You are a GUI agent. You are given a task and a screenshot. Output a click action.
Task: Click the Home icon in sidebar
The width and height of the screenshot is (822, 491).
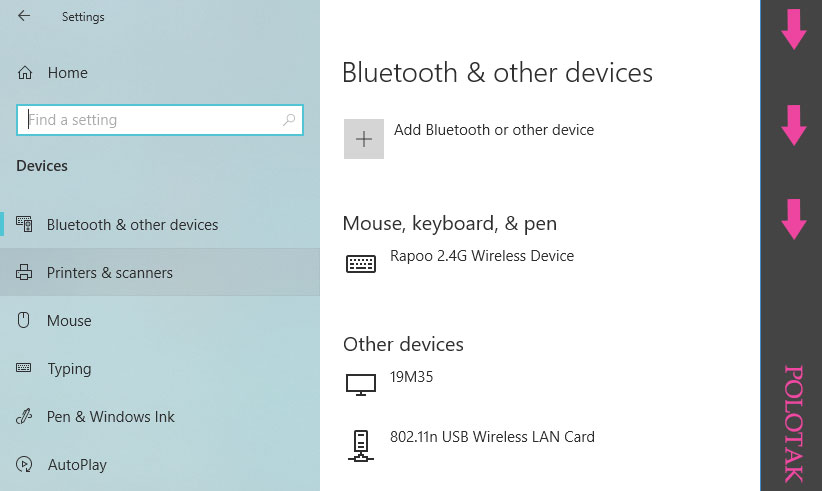tap(25, 72)
